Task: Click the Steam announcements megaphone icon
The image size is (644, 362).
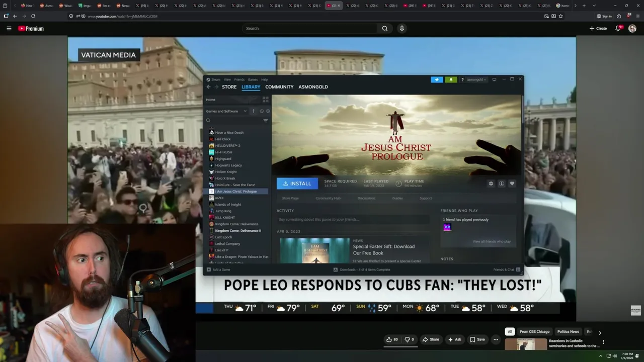Action: (437, 79)
